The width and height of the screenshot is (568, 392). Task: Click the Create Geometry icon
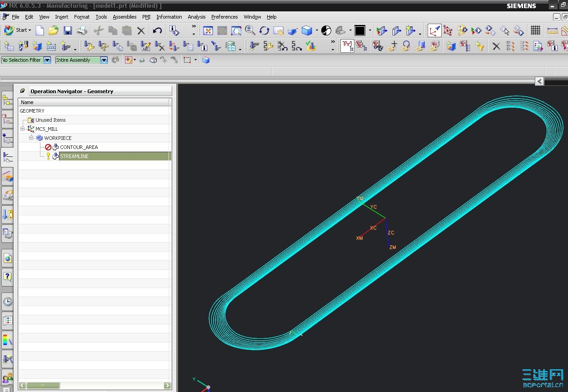37,46
